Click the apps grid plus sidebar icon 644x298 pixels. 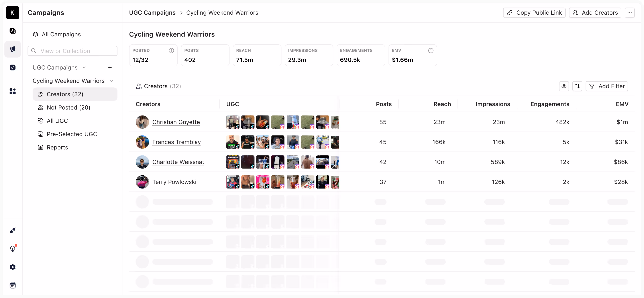tap(12, 91)
